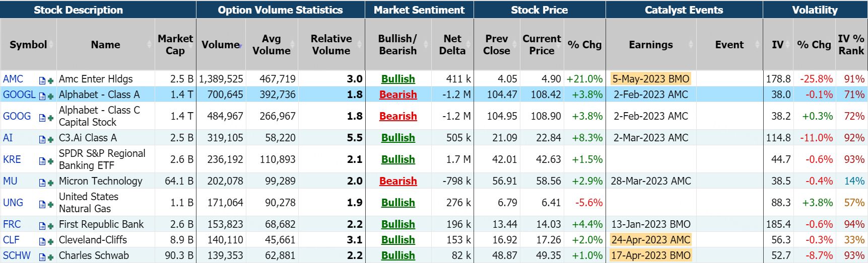Click the document icon for UNG
Screen dimensions: 868x263
coord(42,204)
